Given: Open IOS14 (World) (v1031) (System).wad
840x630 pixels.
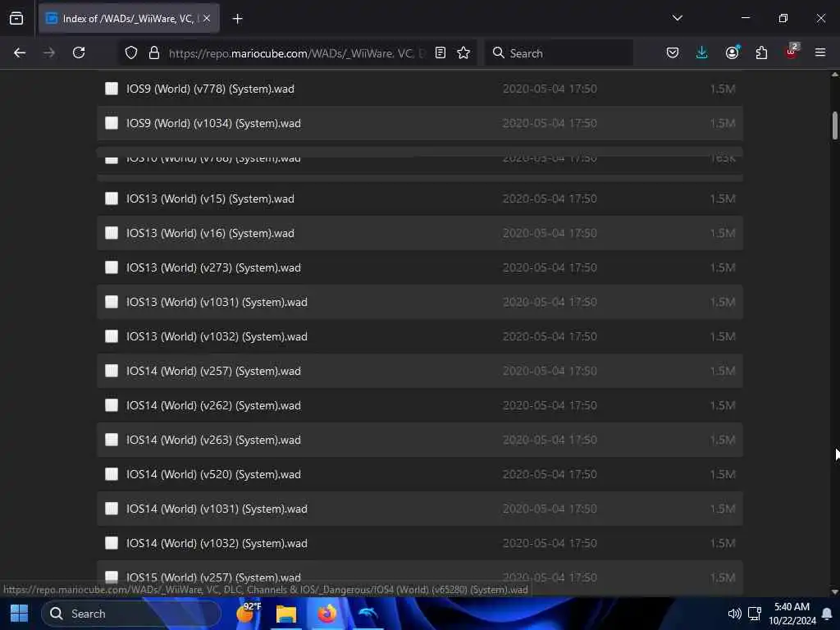Looking at the screenshot, I should 217,509.
